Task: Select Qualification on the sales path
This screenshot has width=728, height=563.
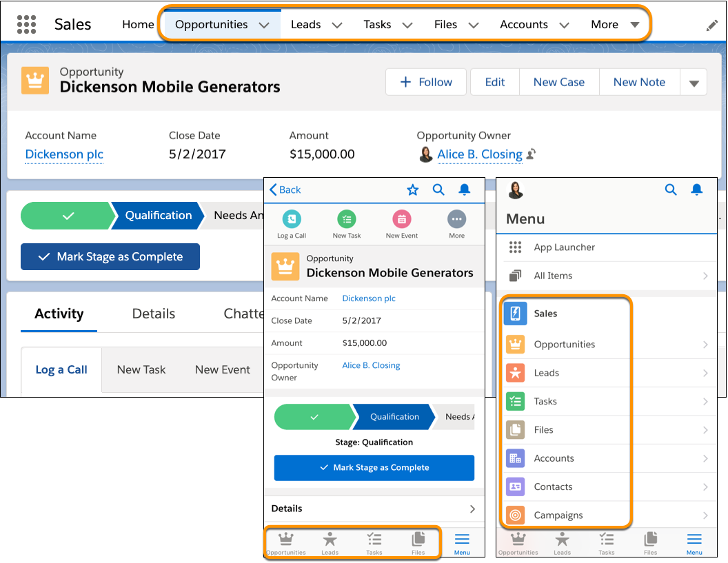Action: 157,216
